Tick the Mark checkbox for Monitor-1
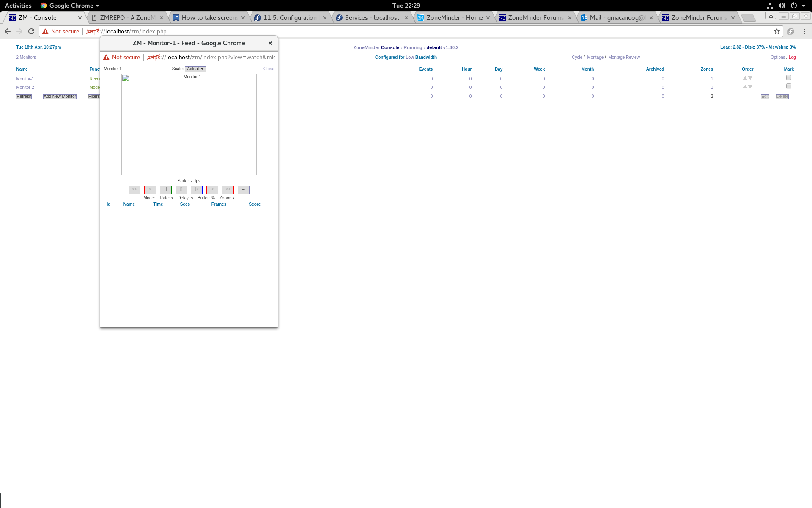This screenshot has height=508, width=812. pos(789,77)
